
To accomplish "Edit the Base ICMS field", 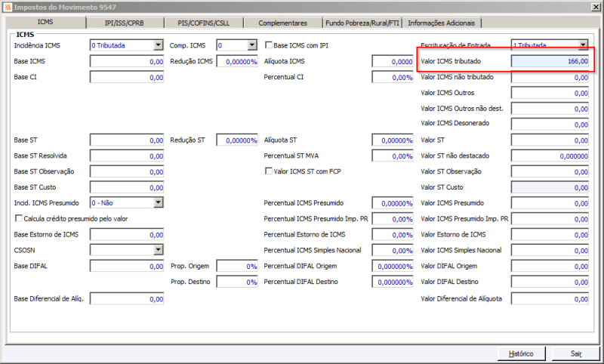I will tap(127, 61).
